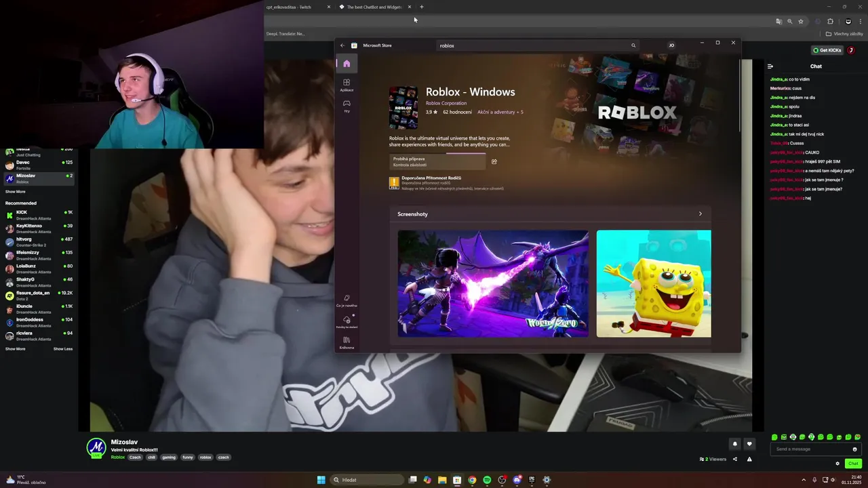868x488 pixels.
Task: Go back in Microsoft Store
Action: (342, 45)
